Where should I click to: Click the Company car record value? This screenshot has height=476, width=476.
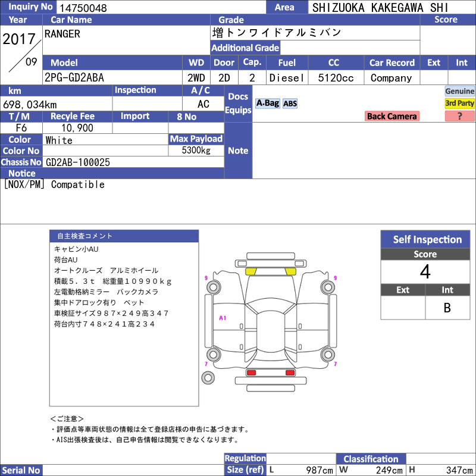(392, 78)
